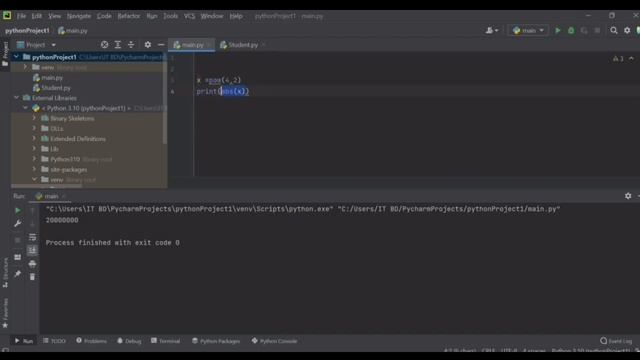Expand the Lib folder
The height and width of the screenshot is (360, 640).
click(34, 149)
